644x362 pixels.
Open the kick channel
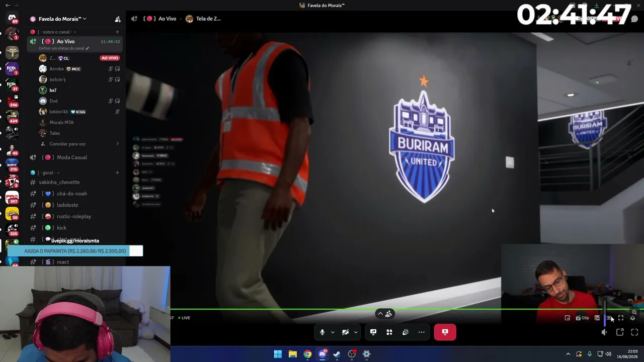tap(75, 228)
